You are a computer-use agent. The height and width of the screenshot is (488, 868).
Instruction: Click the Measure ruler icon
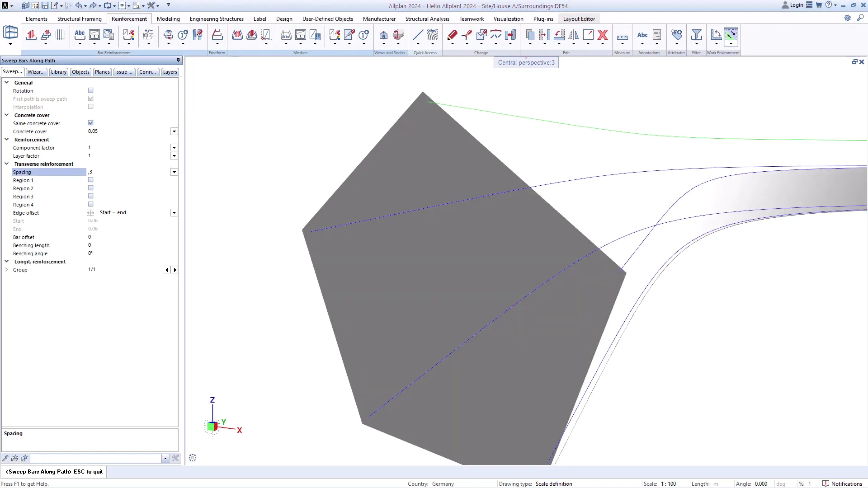tap(622, 35)
